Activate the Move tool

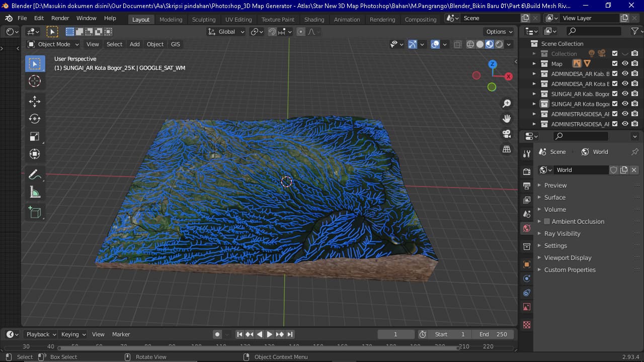pyautogui.click(x=35, y=101)
